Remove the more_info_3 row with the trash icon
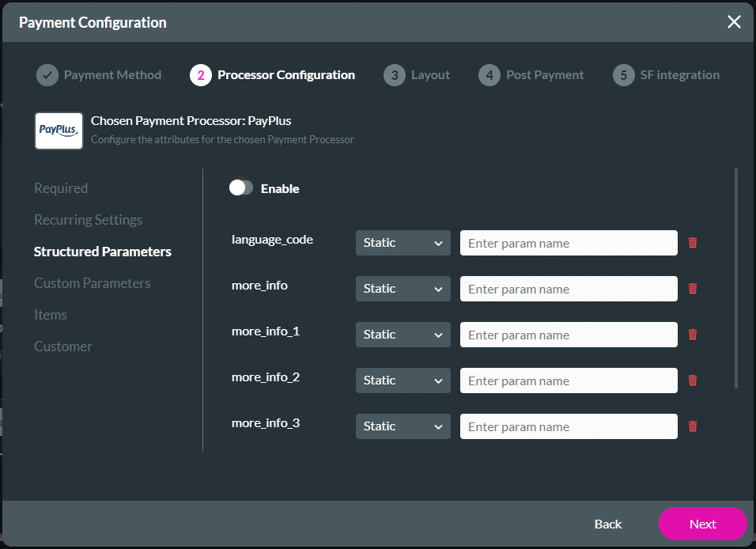The image size is (756, 549). point(693,426)
